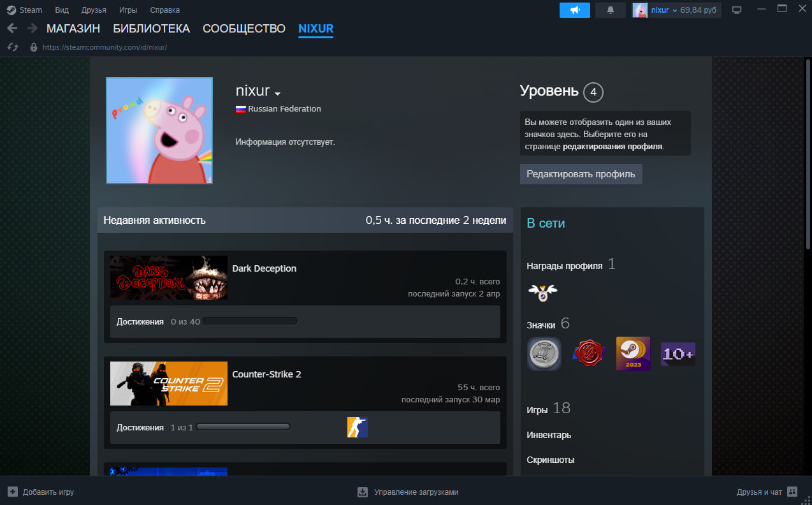Click the winged profile award icon
This screenshot has width=812, height=505.
click(x=542, y=293)
